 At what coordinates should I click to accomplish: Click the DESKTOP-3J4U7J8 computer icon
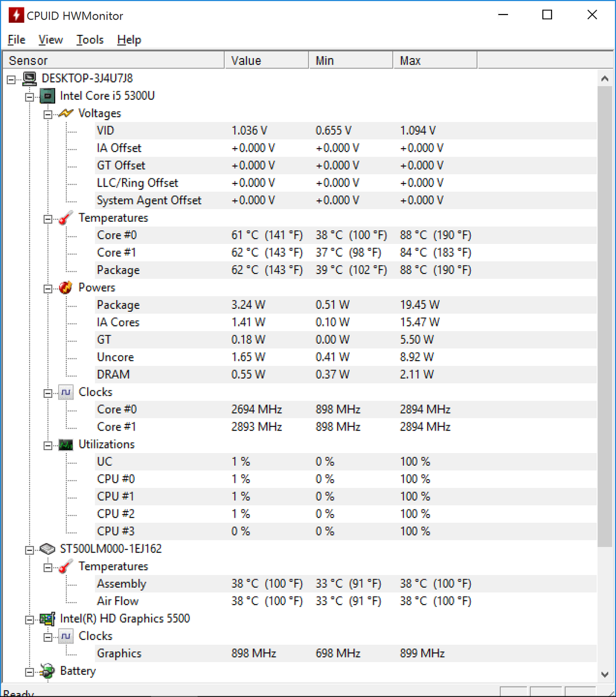pos(29,78)
